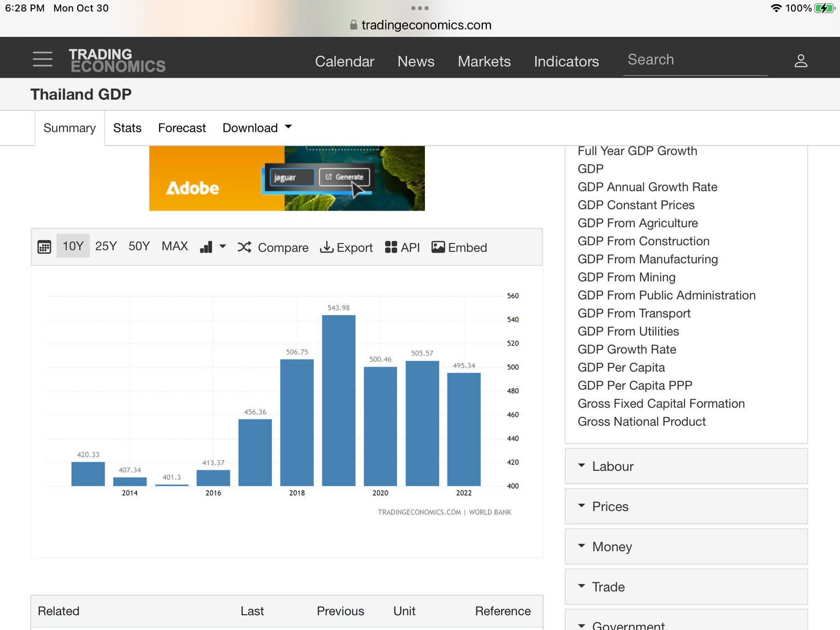
Task: Switch to the Forecast tab
Action: coord(182,128)
